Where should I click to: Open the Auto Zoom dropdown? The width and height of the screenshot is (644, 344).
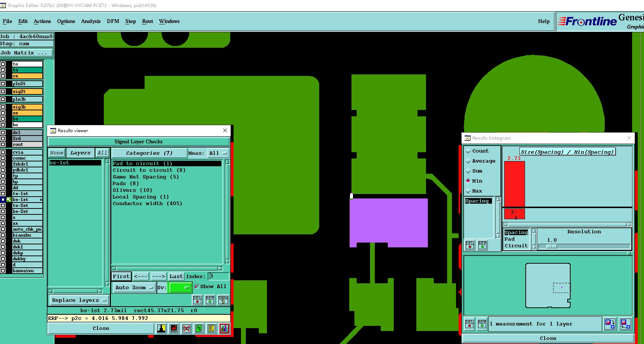click(x=134, y=287)
